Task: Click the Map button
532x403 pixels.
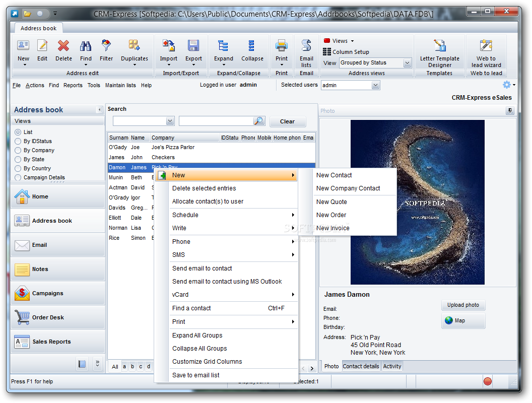Action: [463, 320]
